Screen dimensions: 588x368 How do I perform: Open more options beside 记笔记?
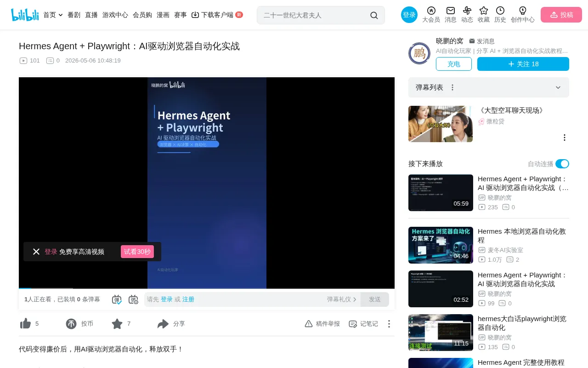(389, 324)
